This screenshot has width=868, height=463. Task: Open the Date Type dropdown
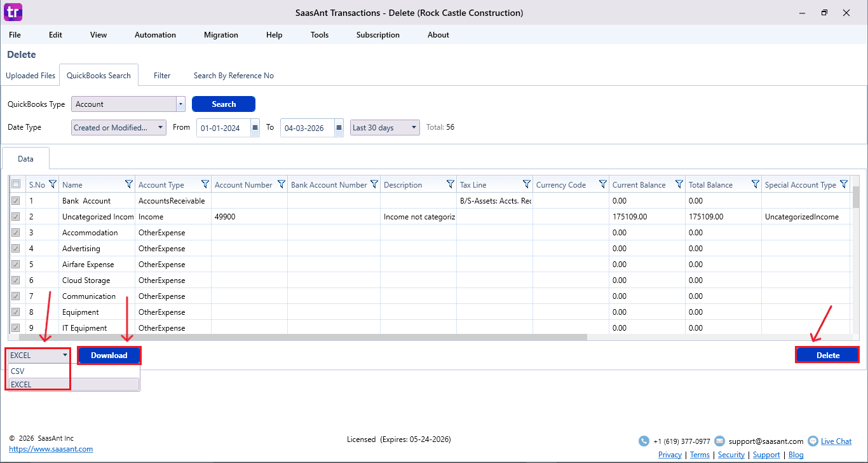pos(119,128)
